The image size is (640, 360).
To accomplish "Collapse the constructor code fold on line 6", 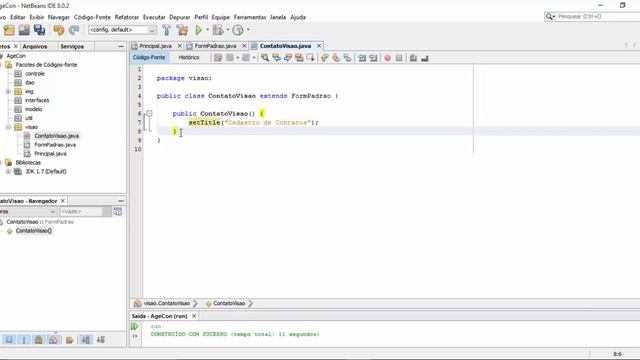I will (x=149, y=113).
